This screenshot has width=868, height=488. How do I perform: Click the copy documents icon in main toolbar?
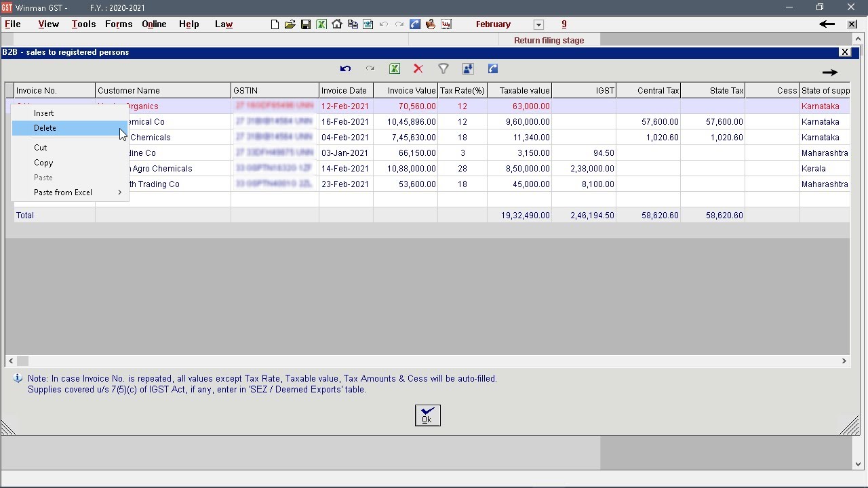click(x=353, y=24)
